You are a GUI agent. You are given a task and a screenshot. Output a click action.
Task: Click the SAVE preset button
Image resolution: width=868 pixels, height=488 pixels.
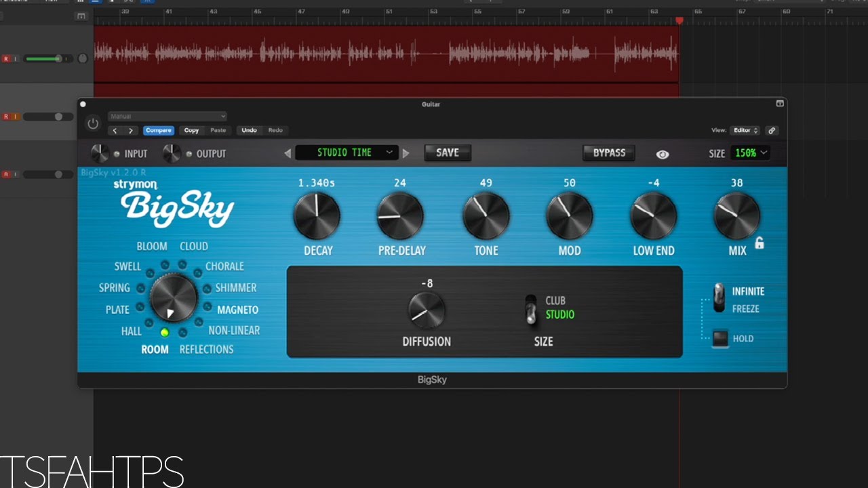[448, 152]
